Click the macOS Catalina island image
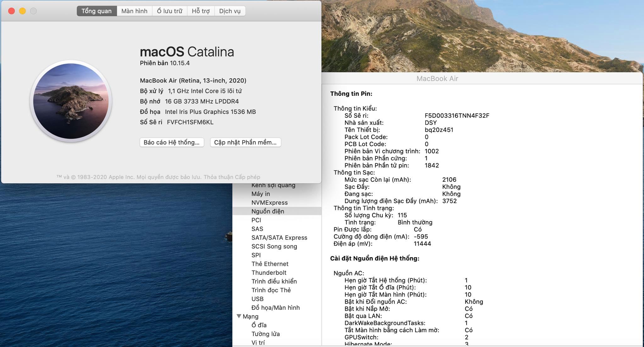This screenshot has height=347, width=644. pyautogui.click(x=71, y=101)
